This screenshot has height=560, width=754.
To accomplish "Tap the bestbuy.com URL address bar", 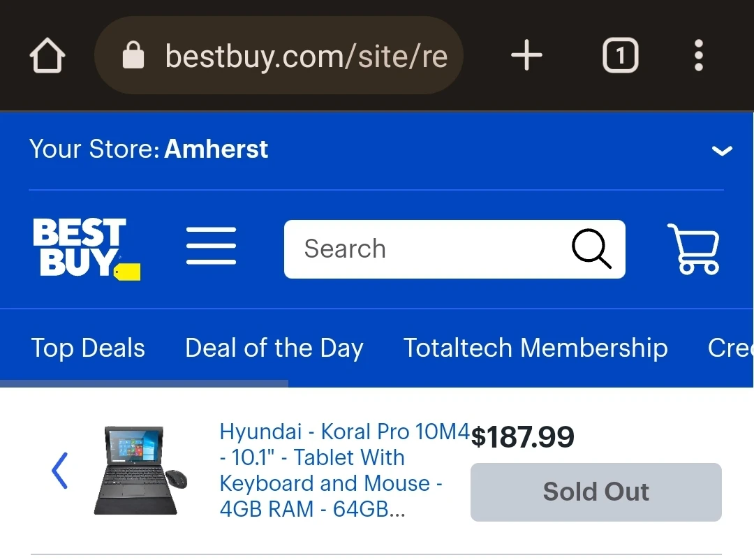I will [279, 55].
